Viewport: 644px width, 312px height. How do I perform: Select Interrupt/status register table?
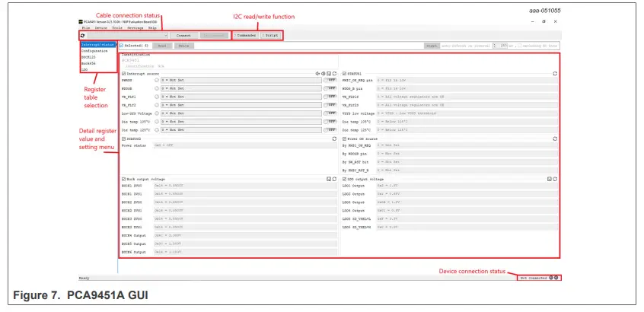(97, 44)
